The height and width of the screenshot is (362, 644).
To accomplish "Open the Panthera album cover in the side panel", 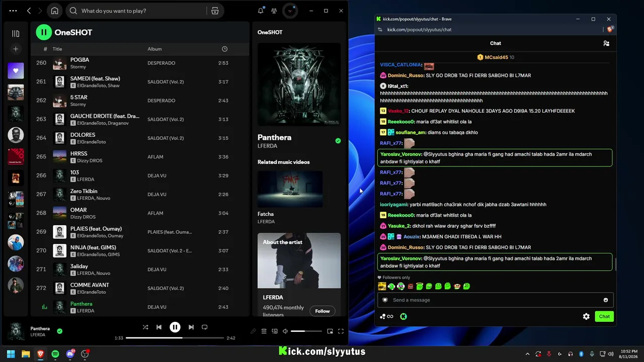I will coord(299,84).
